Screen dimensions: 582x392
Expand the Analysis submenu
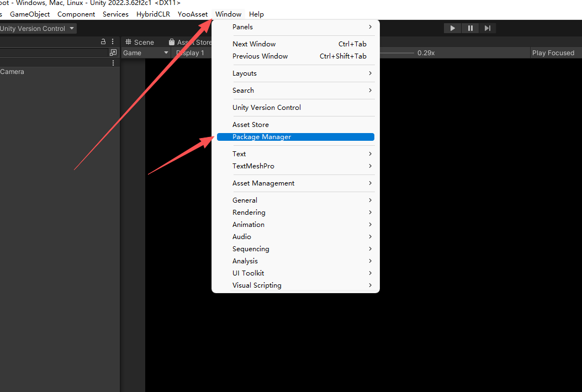click(x=295, y=261)
